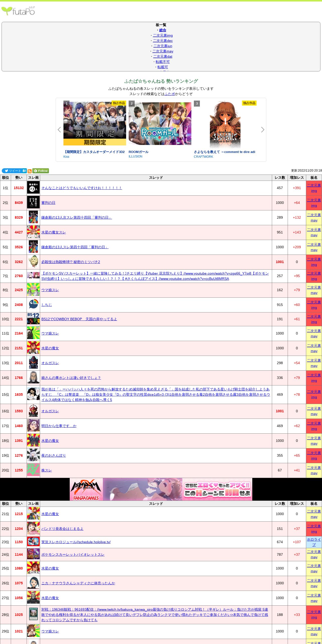Open thread thumbnail for rank 2位 審判の日

click(x=33, y=203)
